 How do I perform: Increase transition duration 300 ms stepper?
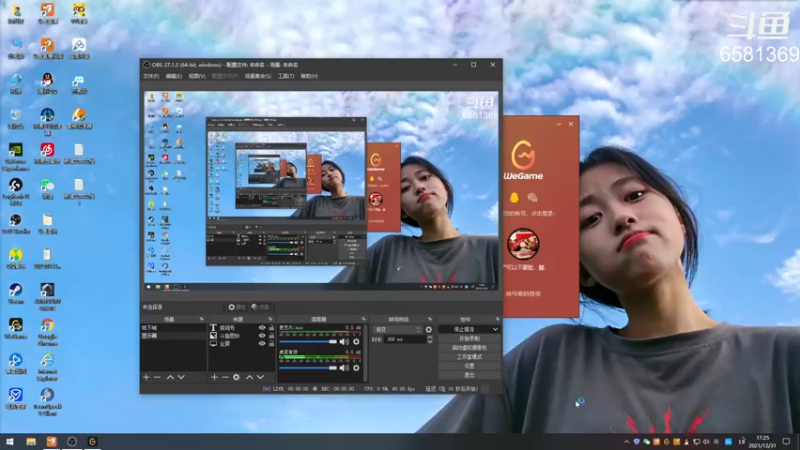[430, 337]
